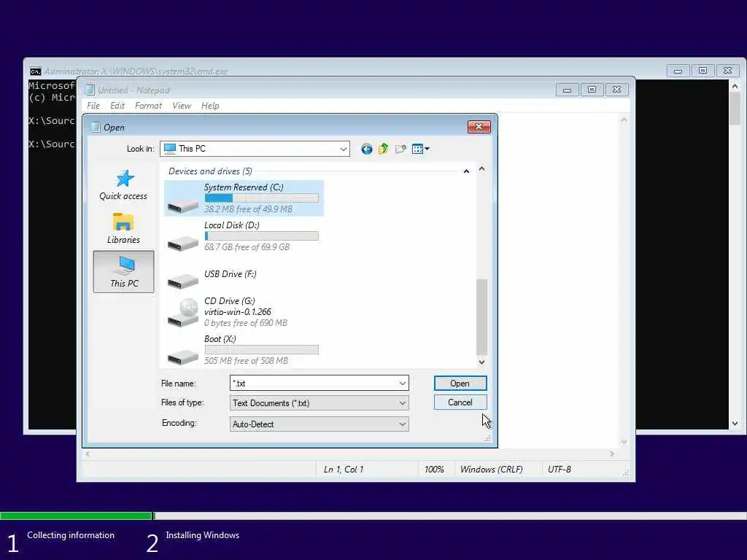747x560 pixels.
Task: Click 'Collecting information' setup step
Action: coord(71,535)
